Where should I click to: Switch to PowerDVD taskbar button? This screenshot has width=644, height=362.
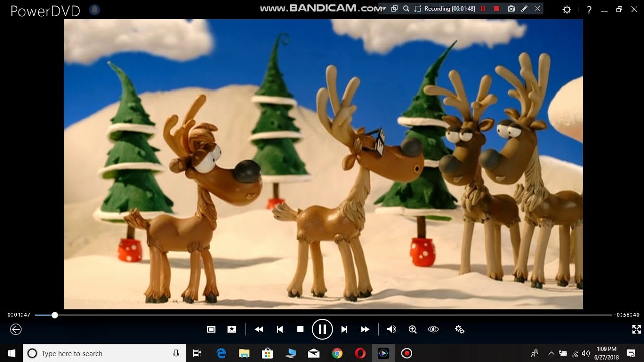383,353
